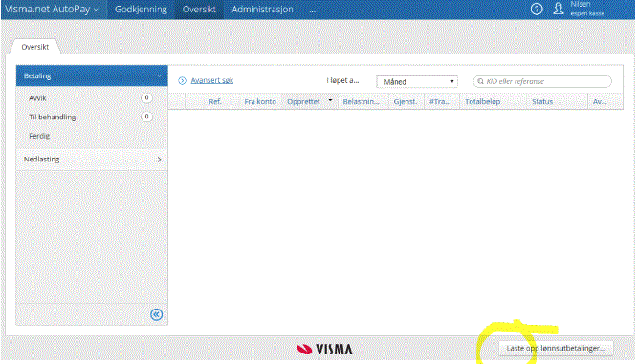Click the Av... column header
The width and height of the screenshot is (637, 364).
pyautogui.click(x=600, y=101)
